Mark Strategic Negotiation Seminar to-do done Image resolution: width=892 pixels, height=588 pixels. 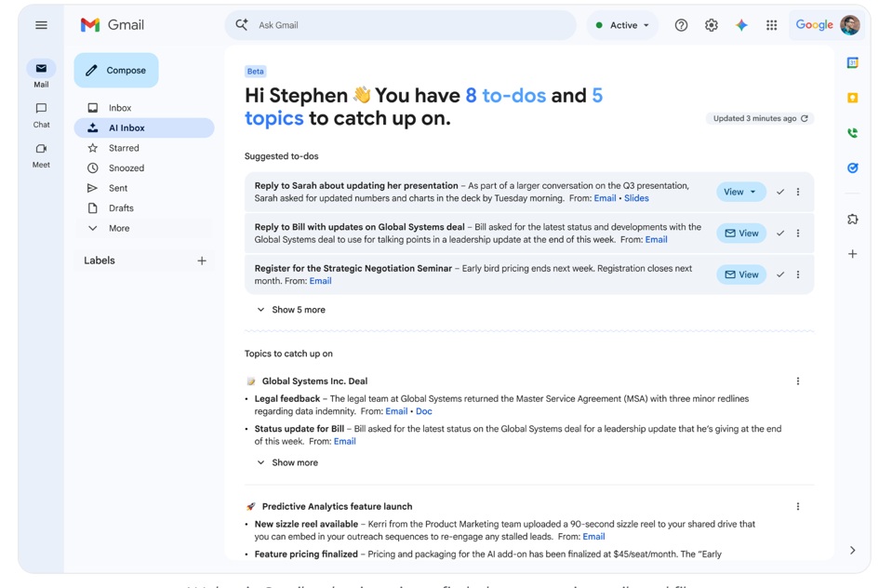(780, 274)
